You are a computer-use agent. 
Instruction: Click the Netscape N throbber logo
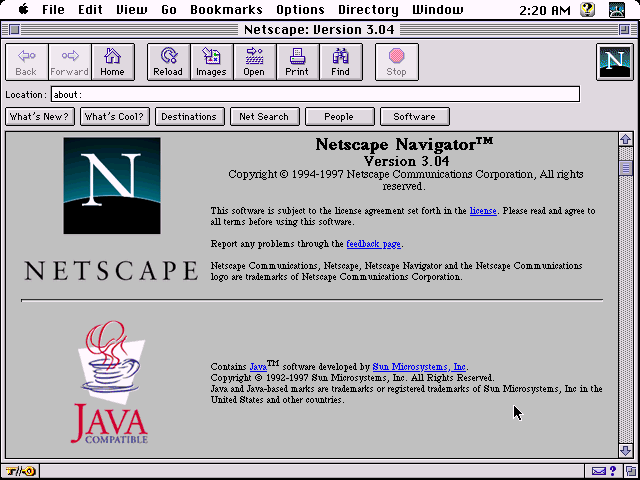[616, 61]
